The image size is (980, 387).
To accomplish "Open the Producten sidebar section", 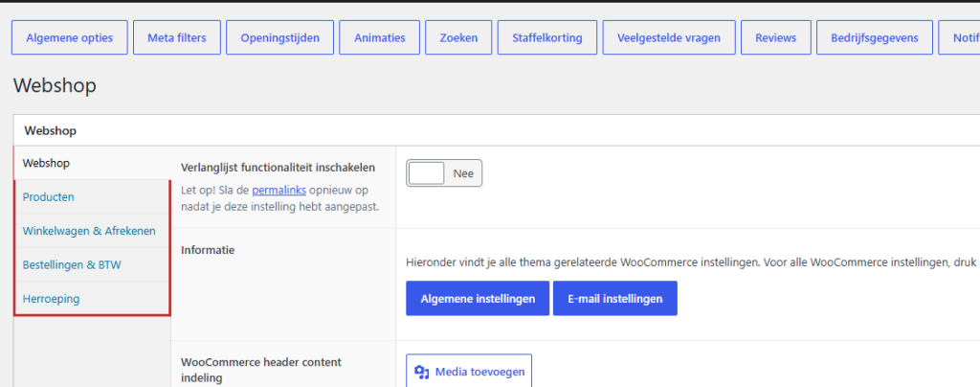I will click(x=92, y=197).
